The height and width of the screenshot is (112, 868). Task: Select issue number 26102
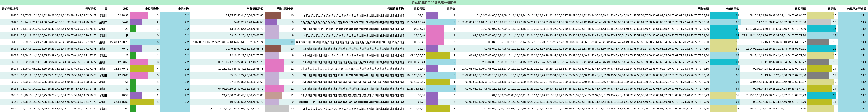(14, 42)
